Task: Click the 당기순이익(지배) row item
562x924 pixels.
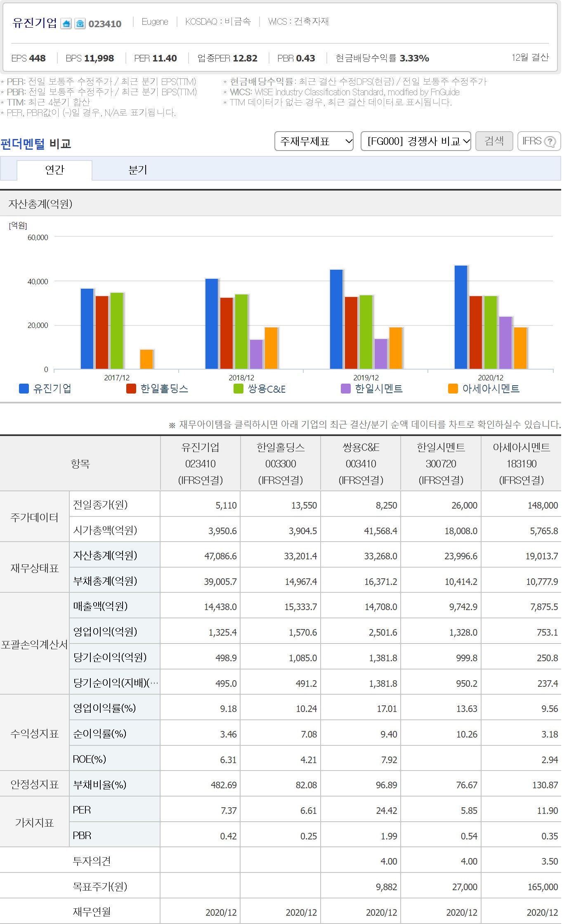Action: [x=116, y=683]
